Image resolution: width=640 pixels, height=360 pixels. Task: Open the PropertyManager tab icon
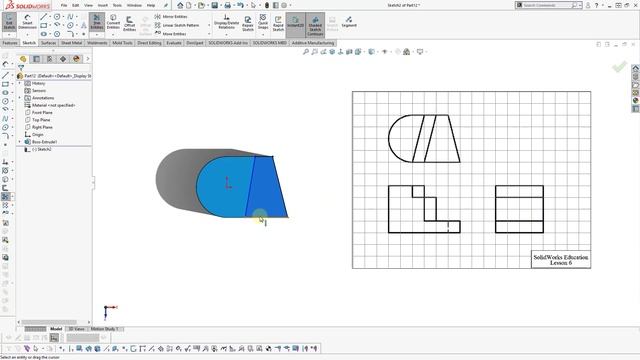point(36,59)
